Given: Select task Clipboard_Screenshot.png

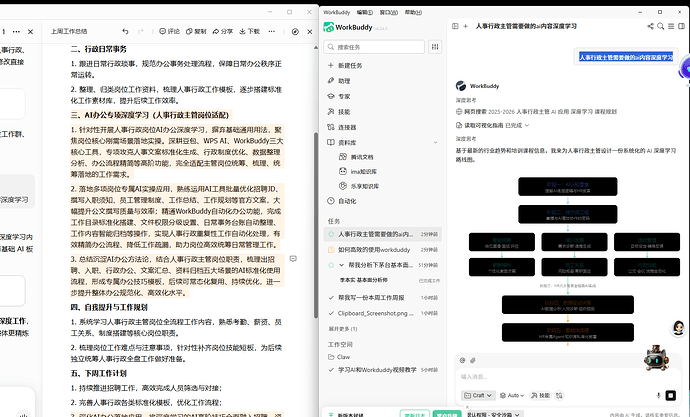Looking at the screenshot, I should coord(382,313).
